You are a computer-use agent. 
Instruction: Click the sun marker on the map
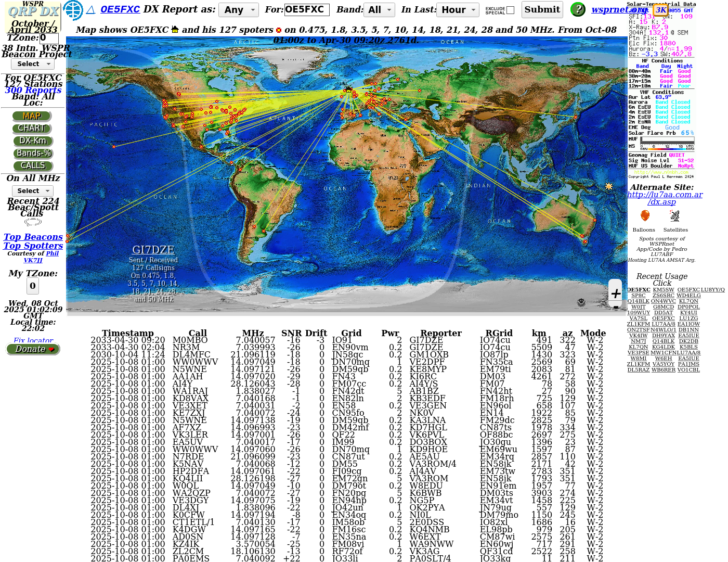608,186
